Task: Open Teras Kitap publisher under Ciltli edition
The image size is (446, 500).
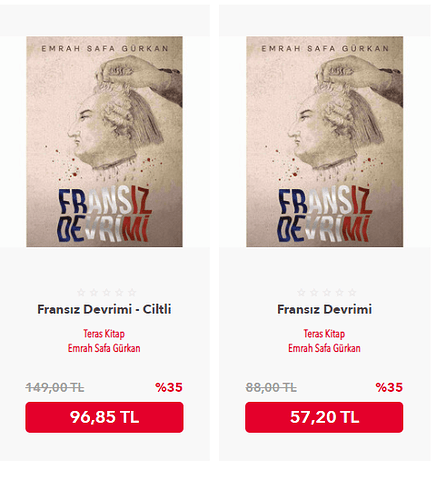Action: click(x=104, y=334)
